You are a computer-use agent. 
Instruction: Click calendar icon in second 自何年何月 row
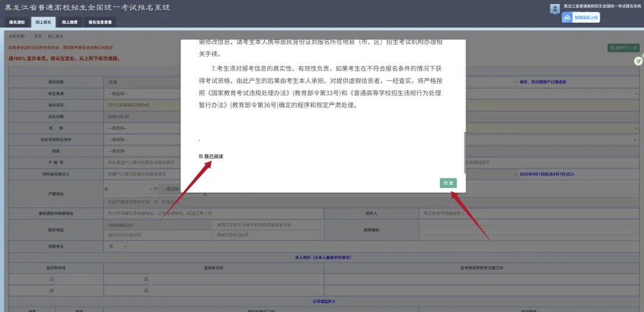[x=51, y=290]
